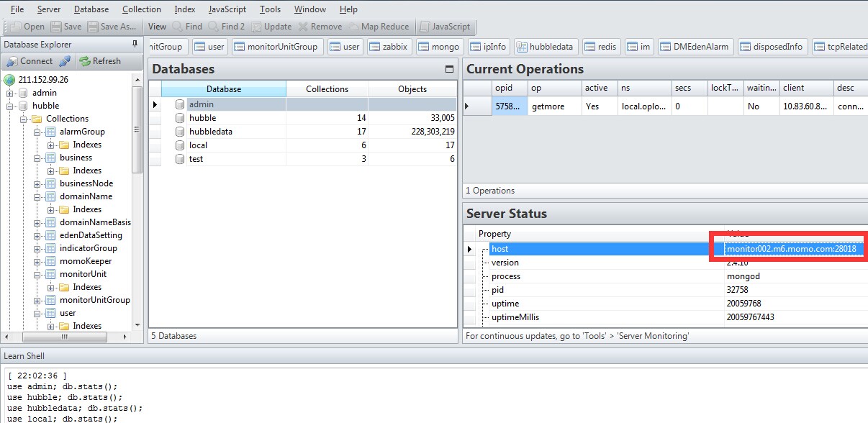Switch to the redis tab
Screen dimensions: 868x423
tap(600, 47)
